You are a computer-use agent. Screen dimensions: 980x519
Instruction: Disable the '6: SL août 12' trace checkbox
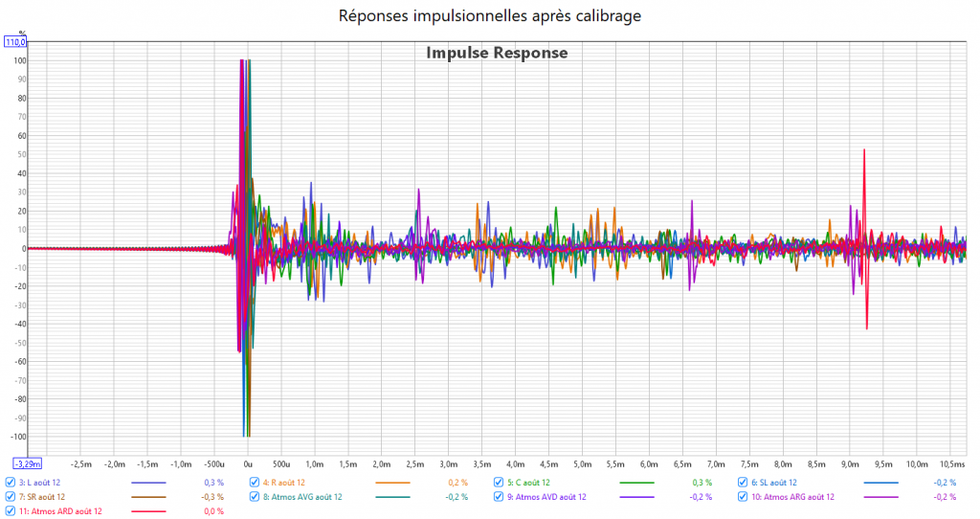tap(744, 483)
